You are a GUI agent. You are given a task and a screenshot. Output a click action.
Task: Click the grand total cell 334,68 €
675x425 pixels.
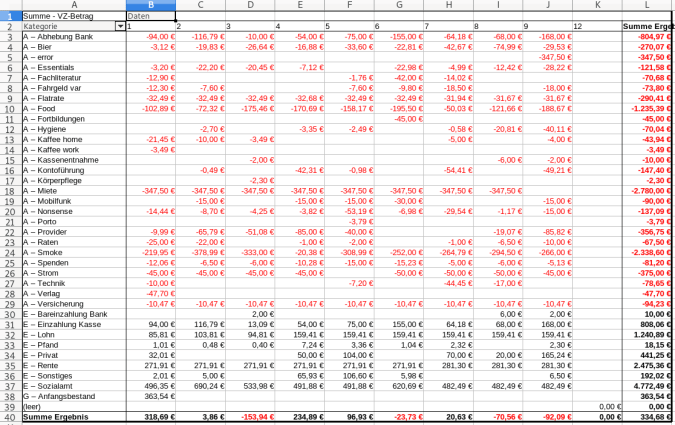tap(647, 417)
